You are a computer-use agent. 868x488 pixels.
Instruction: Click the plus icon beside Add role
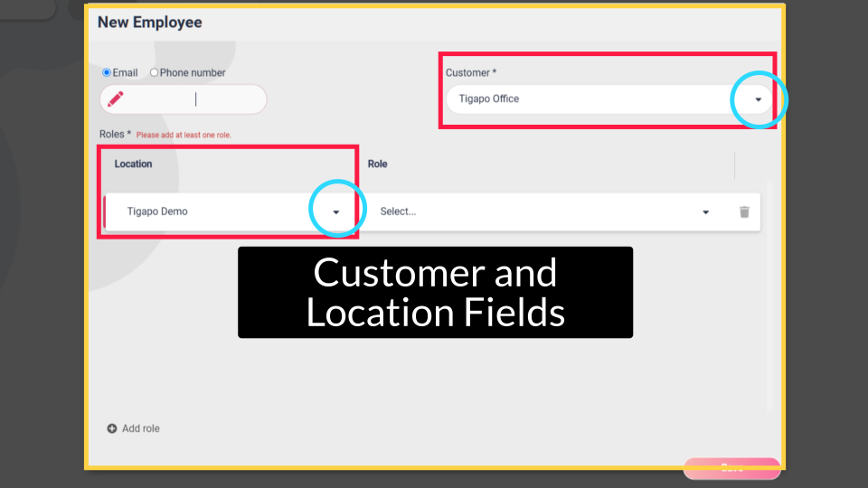[x=112, y=428]
